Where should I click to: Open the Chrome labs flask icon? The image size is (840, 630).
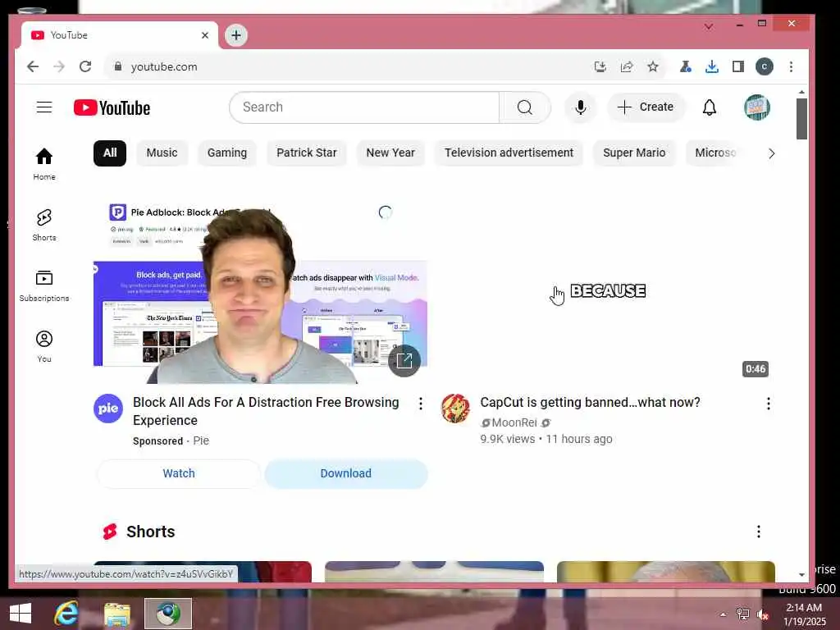tap(685, 66)
